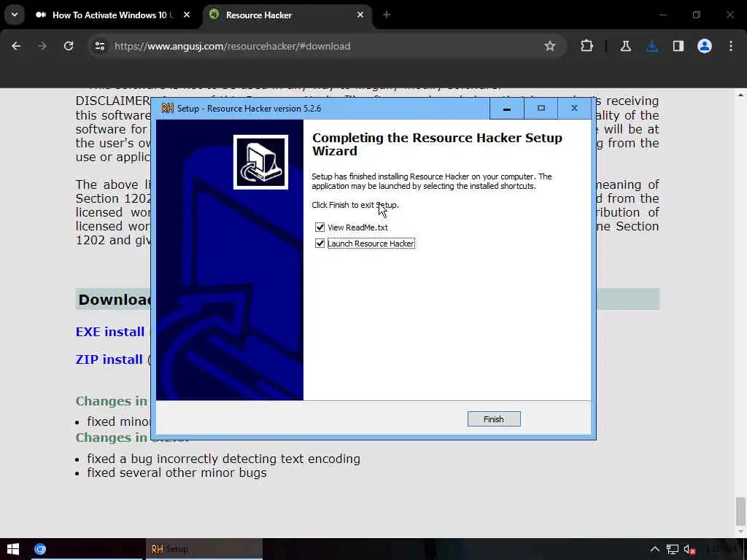Open a new browser tab
Screen dimensions: 747x560
click(387, 15)
